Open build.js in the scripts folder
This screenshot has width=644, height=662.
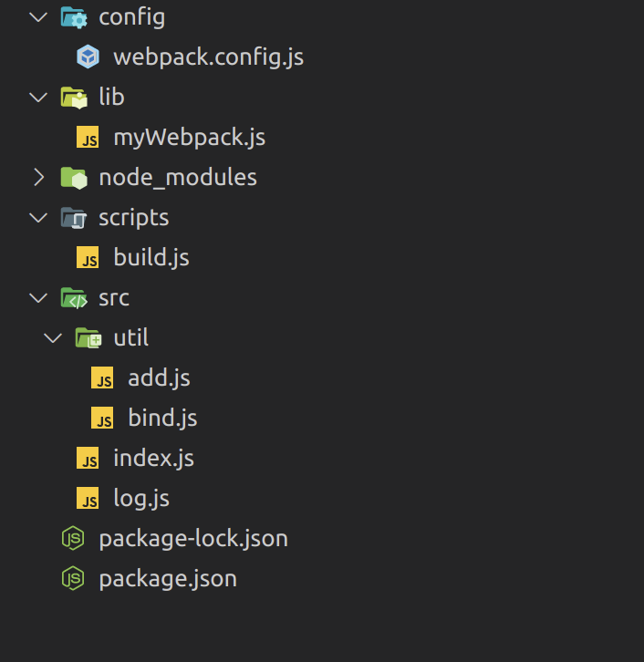pyautogui.click(x=151, y=258)
